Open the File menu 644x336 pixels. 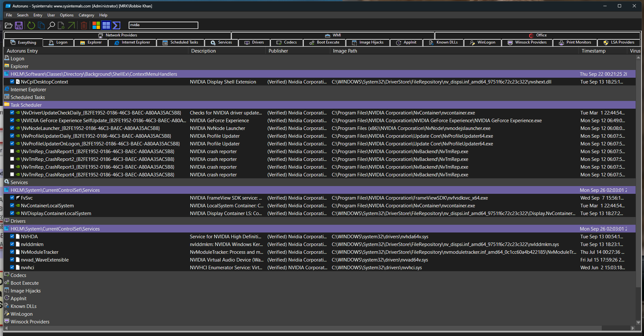(x=9, y=15)
